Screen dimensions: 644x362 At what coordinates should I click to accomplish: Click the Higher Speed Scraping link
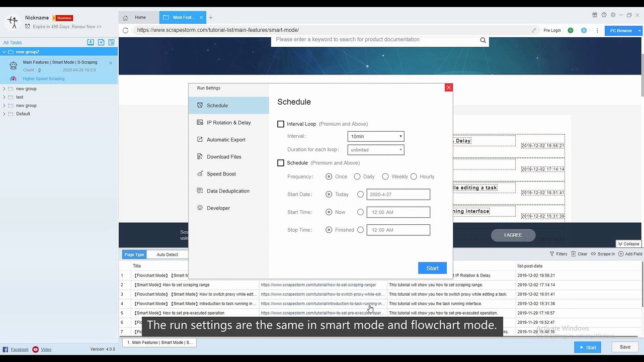click(x=44, y=79)
